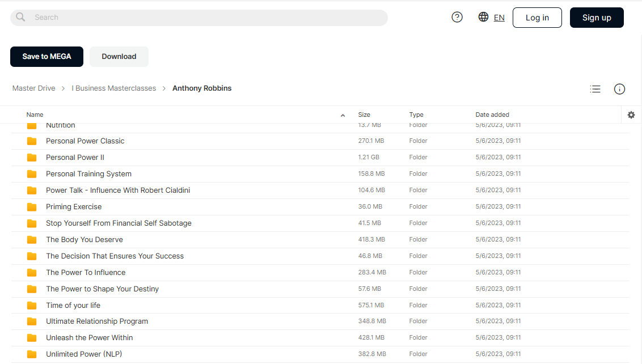The width and height of the screenshot is (642, 364).
Task: Select the Priming Exercise folder name
Action: tap(74, 207)
